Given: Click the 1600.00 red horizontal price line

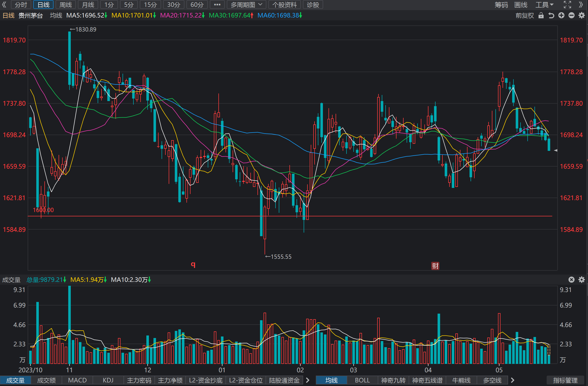Looking at the screenshot, I should click(x=290, y=216).
